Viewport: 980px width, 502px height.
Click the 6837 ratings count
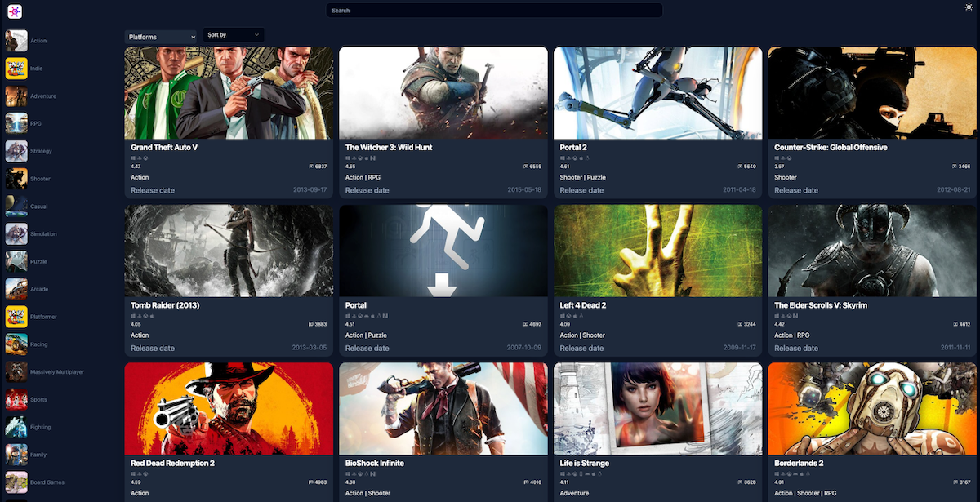[321, 166]
